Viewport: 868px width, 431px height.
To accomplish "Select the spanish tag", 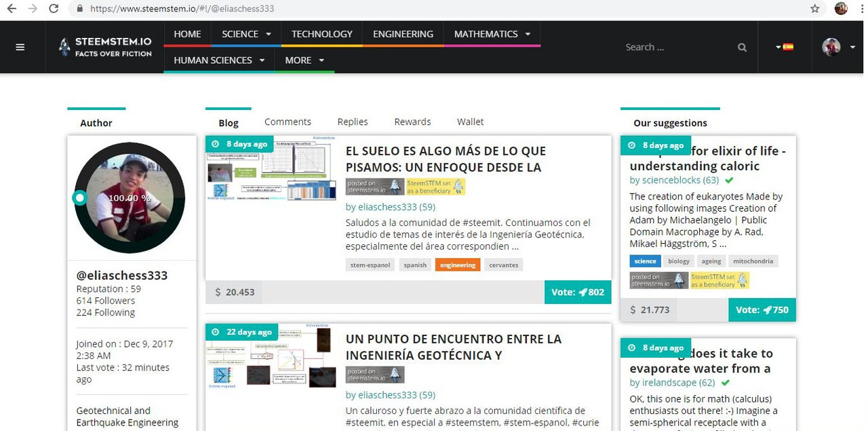I will tap(415, 265).
